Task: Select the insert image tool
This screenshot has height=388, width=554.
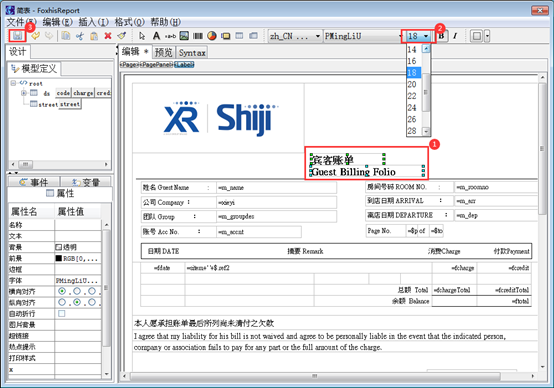Action: pos(184,36)
